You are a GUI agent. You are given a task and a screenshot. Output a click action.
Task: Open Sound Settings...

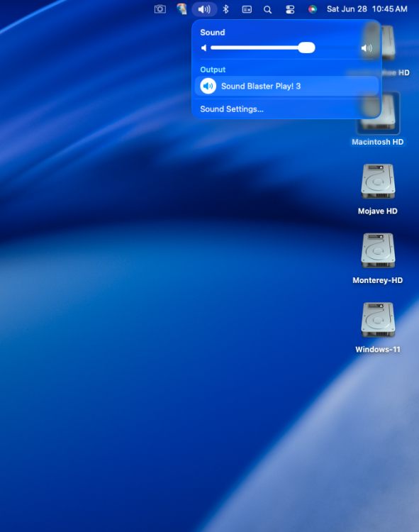(232, 109)
